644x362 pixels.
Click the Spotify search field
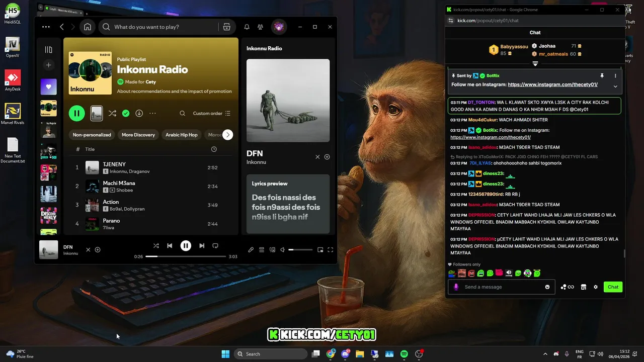[158, 27]
